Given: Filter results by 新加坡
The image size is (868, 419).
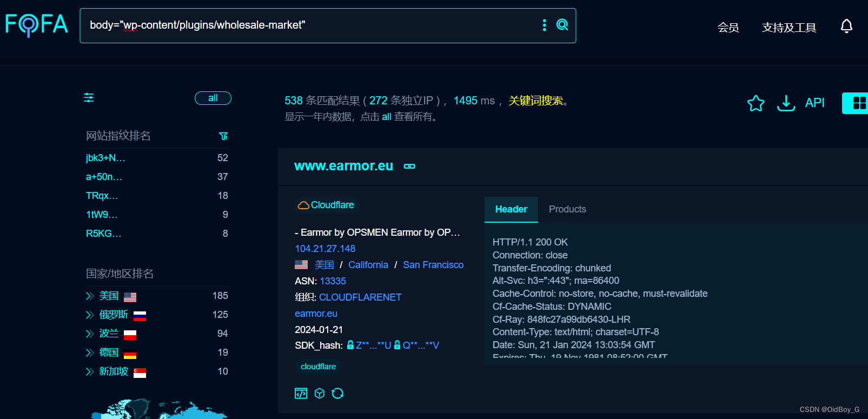Looking at the screenshot, I should tap(114, 371).
